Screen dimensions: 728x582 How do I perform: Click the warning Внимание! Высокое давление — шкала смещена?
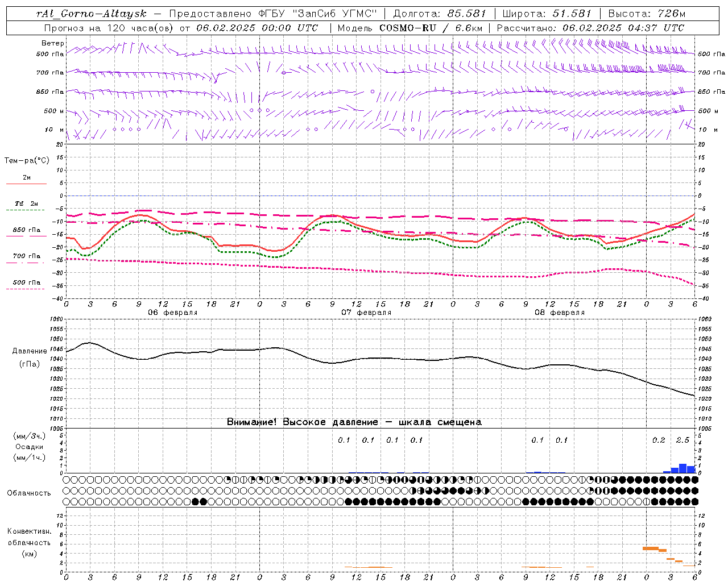pyautogui.click(x=354, y=422)
